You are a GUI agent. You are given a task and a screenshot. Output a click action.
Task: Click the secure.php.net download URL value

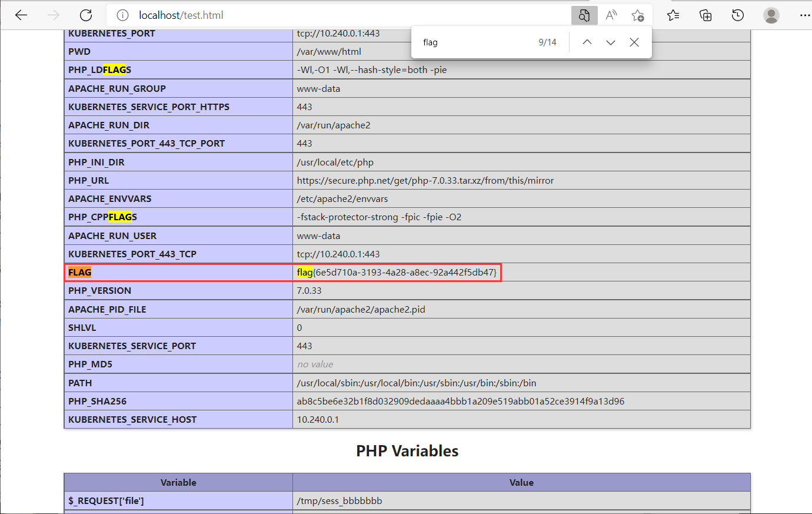(x=425, y=181)
